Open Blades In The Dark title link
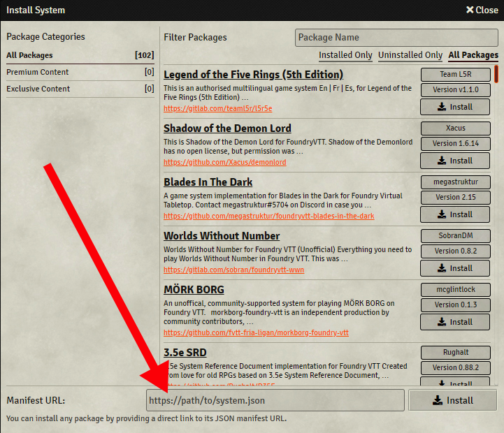 [208, 182]
